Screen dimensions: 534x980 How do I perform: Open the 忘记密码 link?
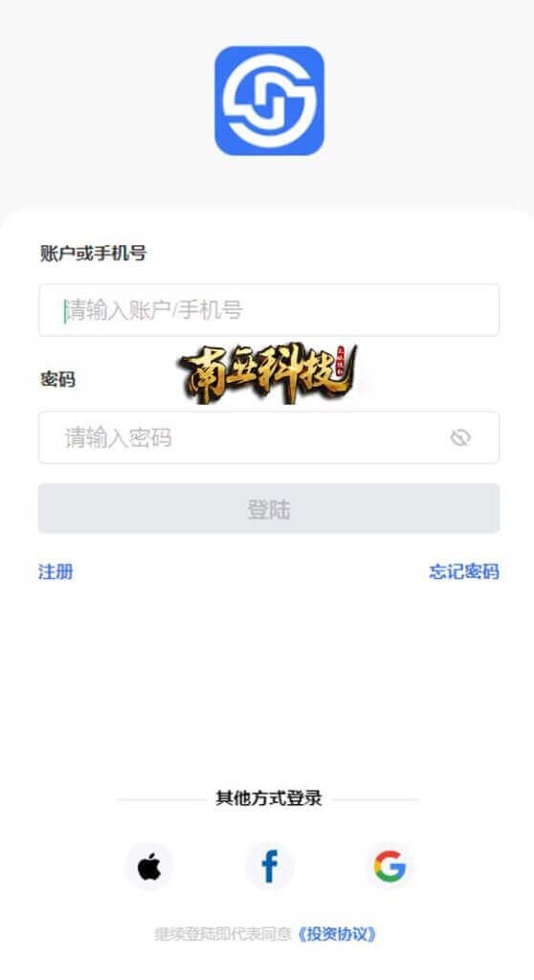(464, 571)
